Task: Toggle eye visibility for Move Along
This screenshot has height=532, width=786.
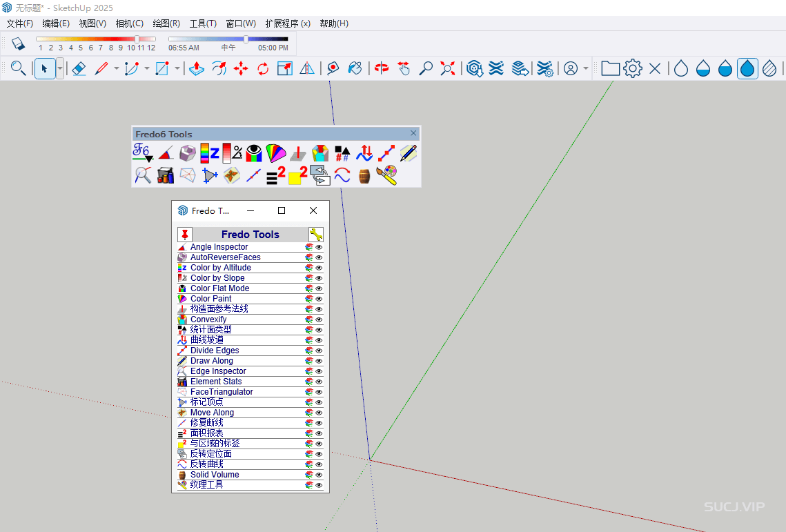Action: point(319,413)
